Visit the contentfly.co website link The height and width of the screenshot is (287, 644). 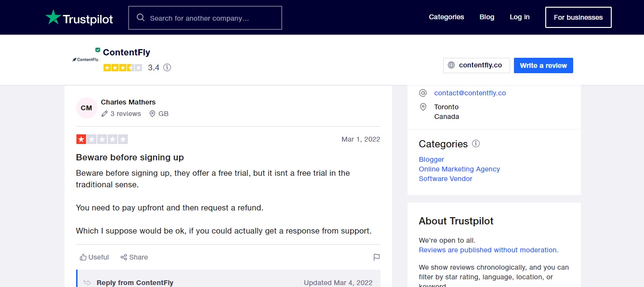(476, 65)
